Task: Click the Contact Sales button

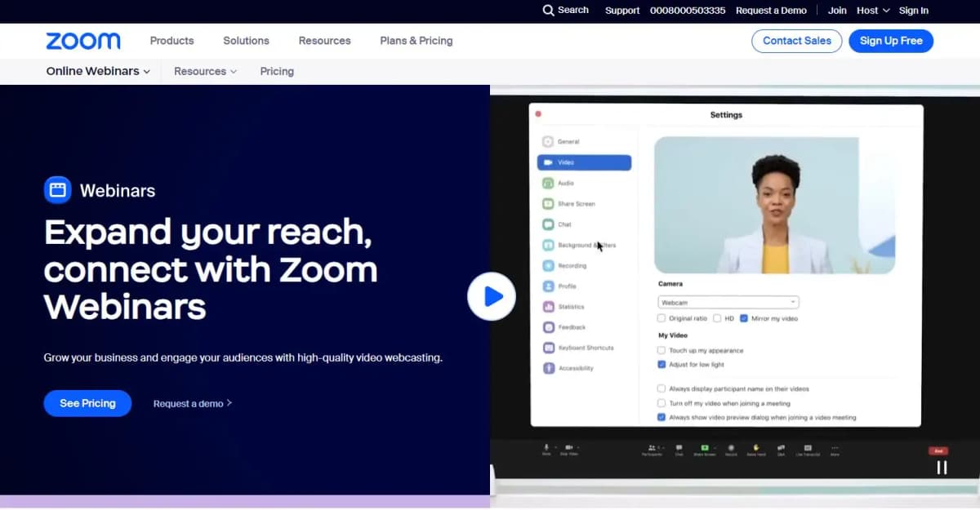Action: tap(797, 41)
